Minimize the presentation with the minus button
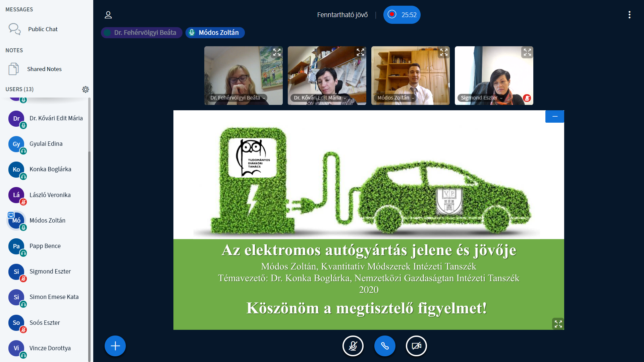 (x=554, y=116)
